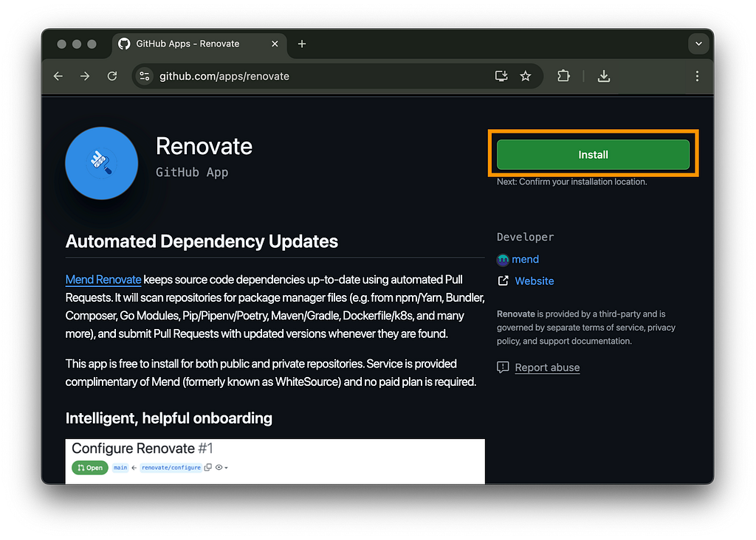Click the report icon beside Report abuse

[503, 367]
